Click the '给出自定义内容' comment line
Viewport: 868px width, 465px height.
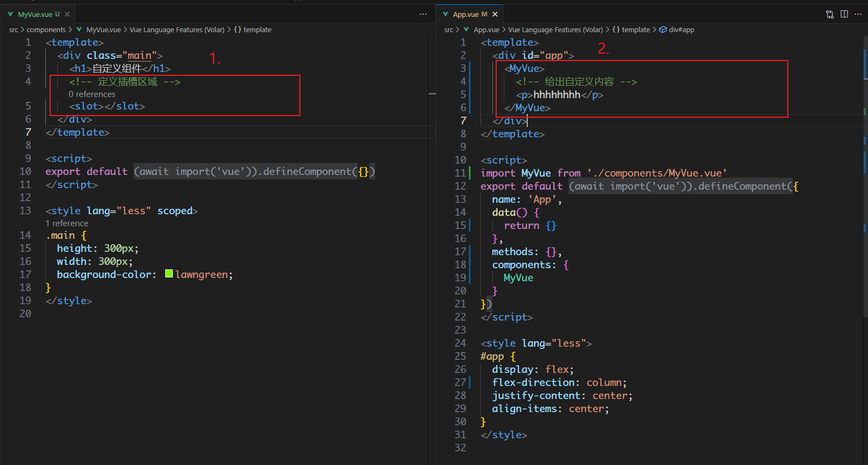(576, 82)
